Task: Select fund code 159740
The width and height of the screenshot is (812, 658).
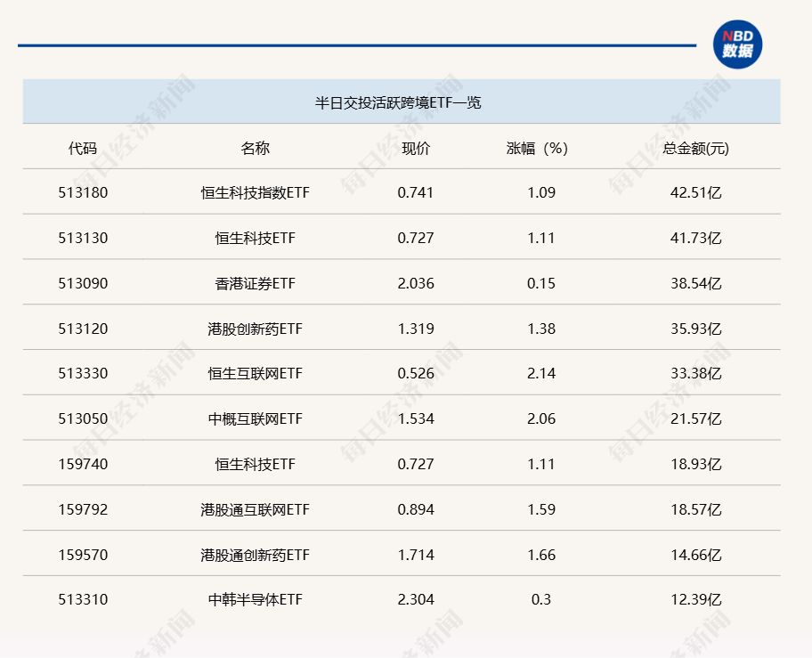Action: [x=83, y=464]
